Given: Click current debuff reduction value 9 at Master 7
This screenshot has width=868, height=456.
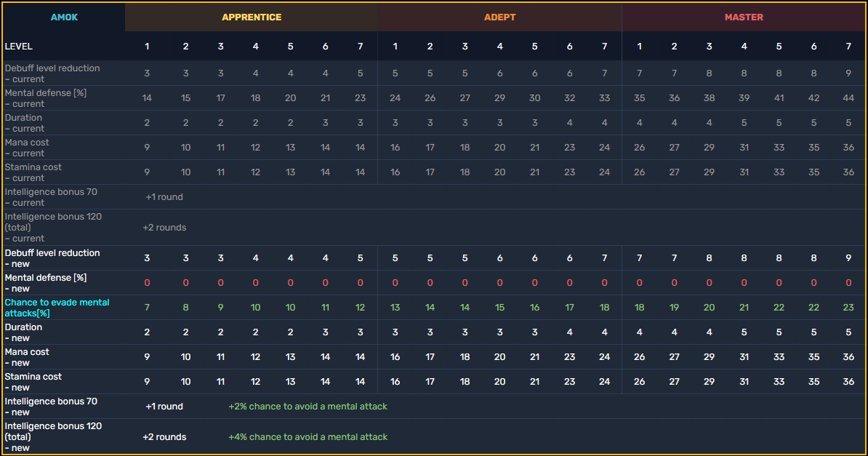Looking at the screenshot, I should tap(848, 73).
